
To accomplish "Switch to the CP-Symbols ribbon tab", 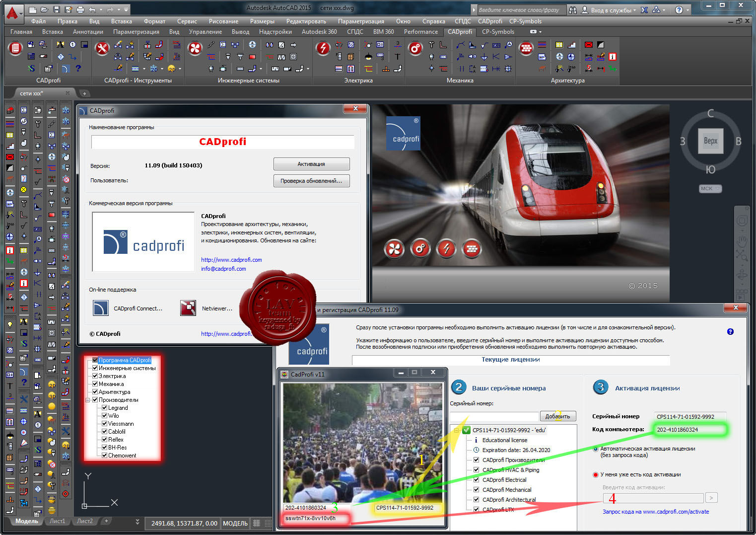I will pyautogui.click(x=498, y=32).
